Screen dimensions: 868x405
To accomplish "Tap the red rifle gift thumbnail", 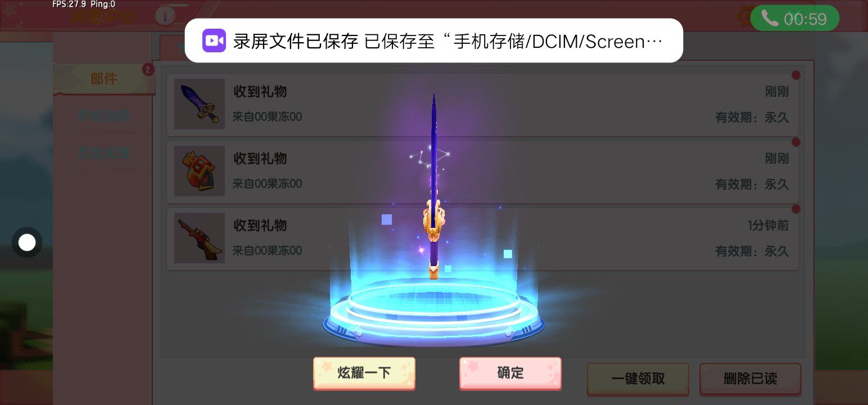I will point(200,238).
